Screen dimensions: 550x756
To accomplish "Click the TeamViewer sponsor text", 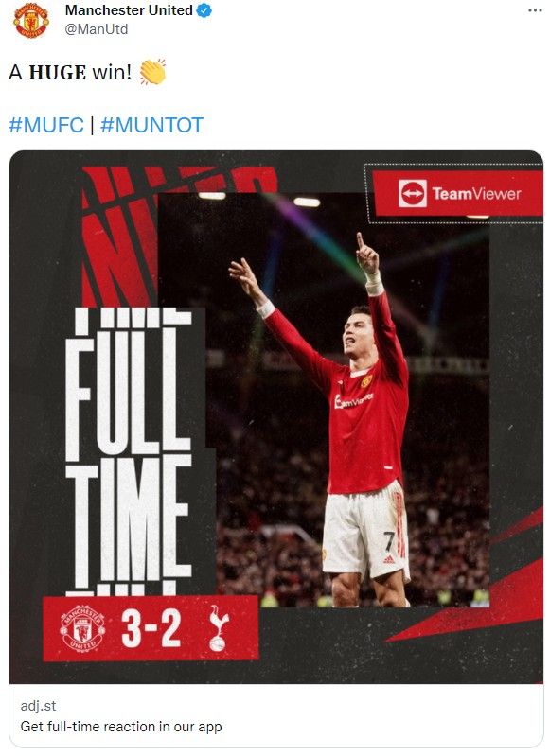I will pos(477,194).
